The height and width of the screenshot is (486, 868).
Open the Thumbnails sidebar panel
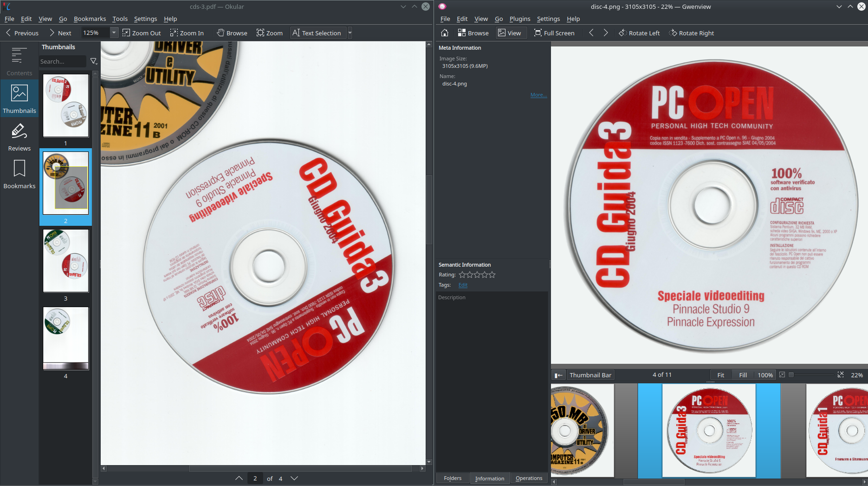pyautogui.click(x=19, y=99)
